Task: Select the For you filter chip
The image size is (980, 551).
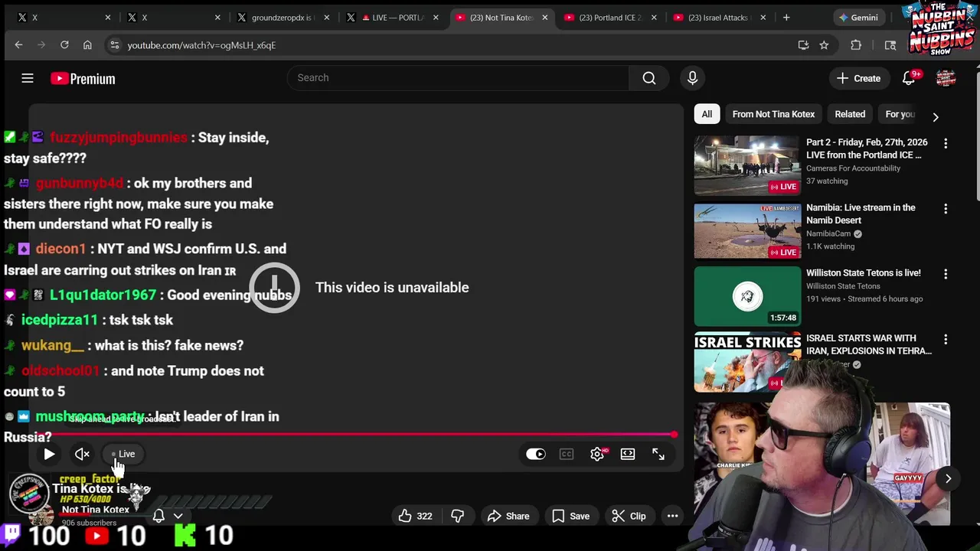Action: coord(900,114)
